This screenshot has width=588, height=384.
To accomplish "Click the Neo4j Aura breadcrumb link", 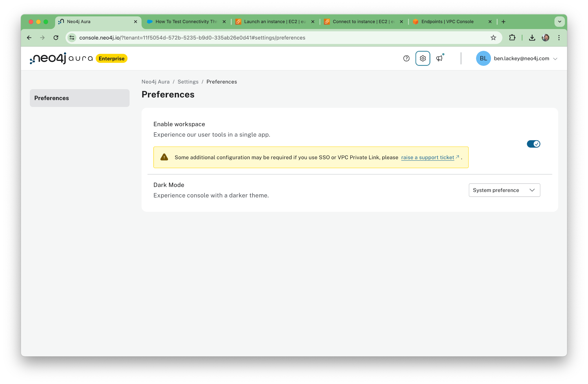I will coord(155,82).
